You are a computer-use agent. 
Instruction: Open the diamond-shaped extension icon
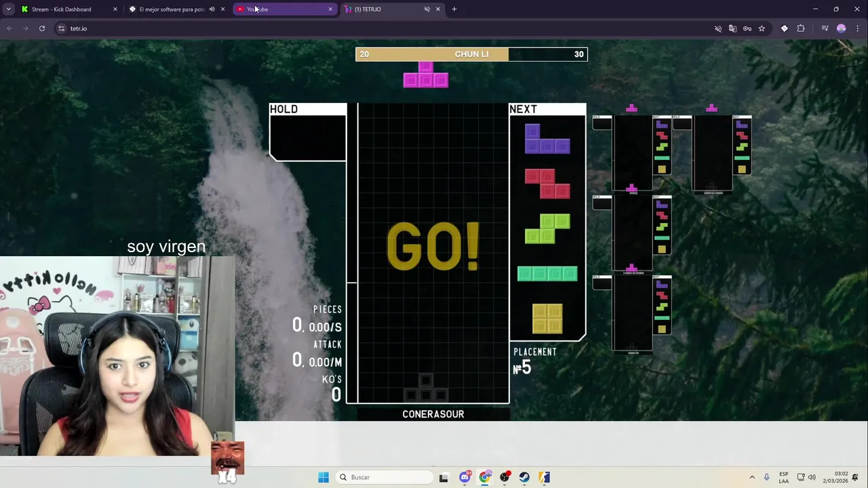click(x=785, y=28)
